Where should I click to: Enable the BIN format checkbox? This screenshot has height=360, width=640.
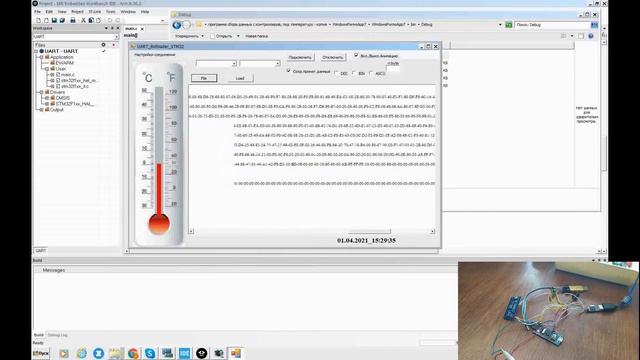pyautogui.click(x=354, y=73)
